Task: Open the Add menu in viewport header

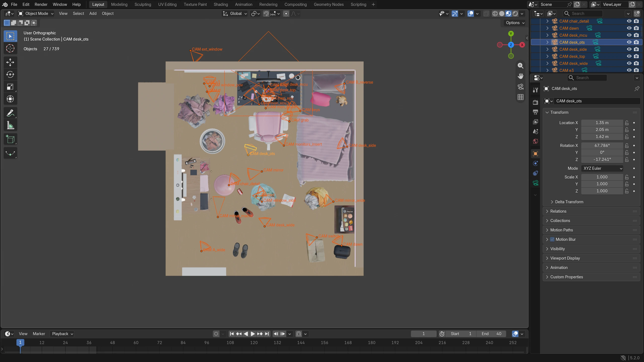Action: click(93, 14)
